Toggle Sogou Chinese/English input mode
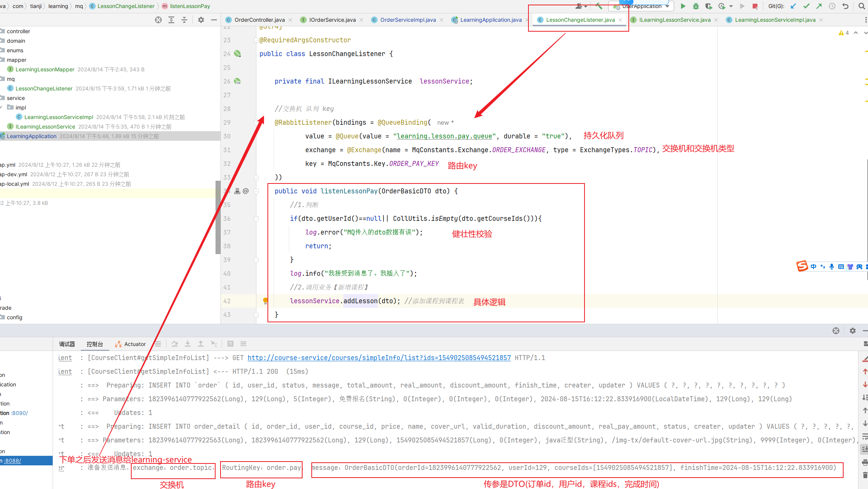The height and width of the screenshot is (489, 868). (x=813, y=267)
